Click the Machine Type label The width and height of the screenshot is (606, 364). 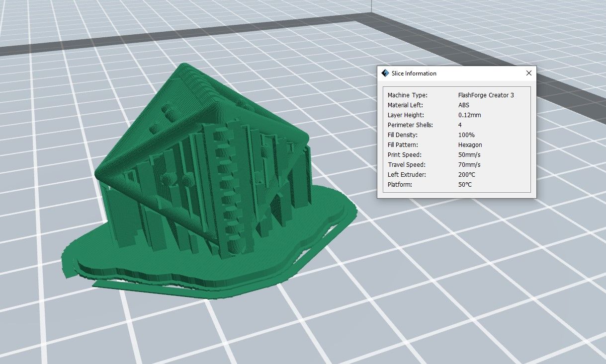(407, 95)
